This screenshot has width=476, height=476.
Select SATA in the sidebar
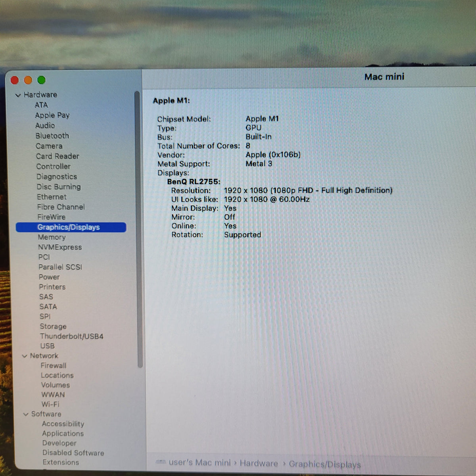pyautogui.click(x=48, y=307)
